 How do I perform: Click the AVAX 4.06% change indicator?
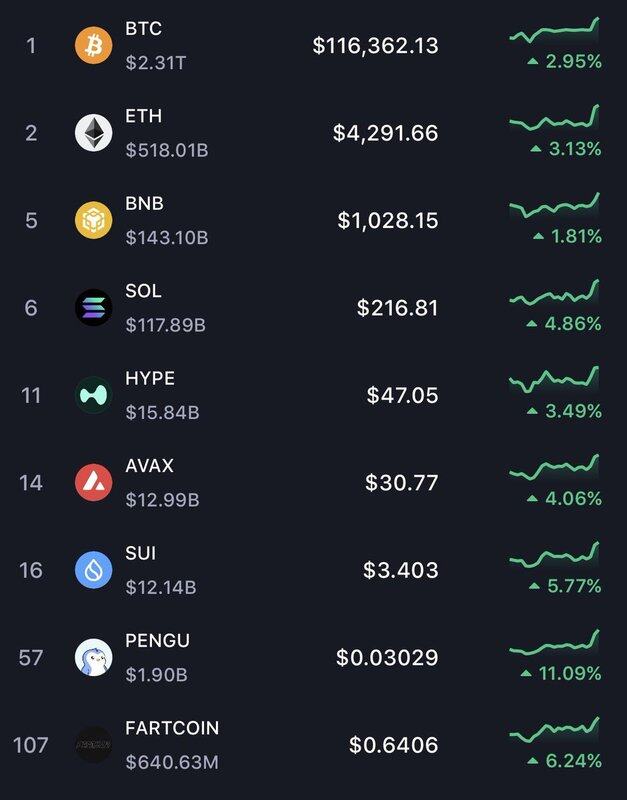click(565, 498)
